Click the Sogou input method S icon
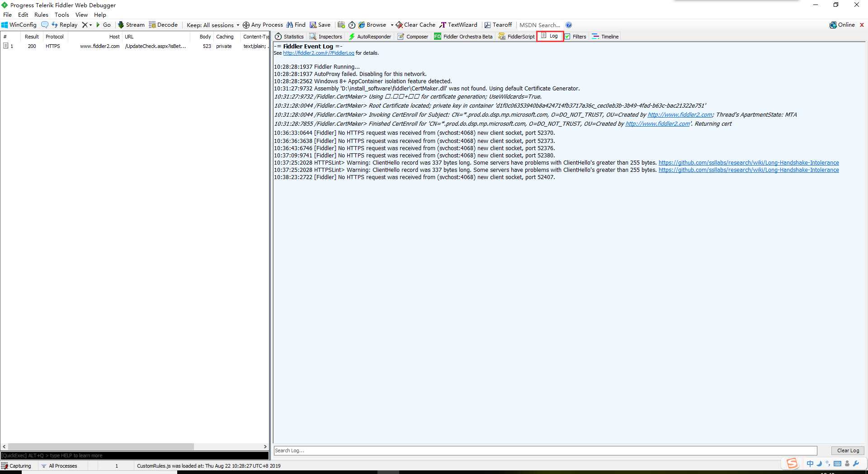Image resolution: width=868 pixels, height=474 pixels. point(792,463)
